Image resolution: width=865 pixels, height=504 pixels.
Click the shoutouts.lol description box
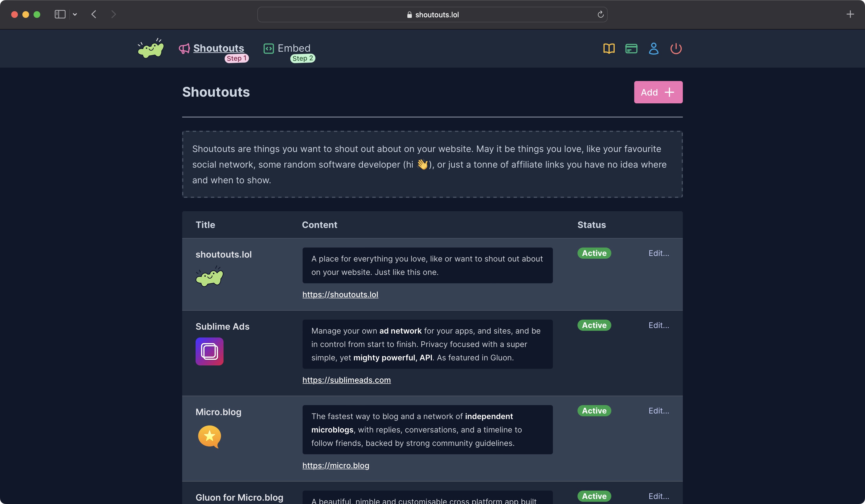tap(427, 265)
